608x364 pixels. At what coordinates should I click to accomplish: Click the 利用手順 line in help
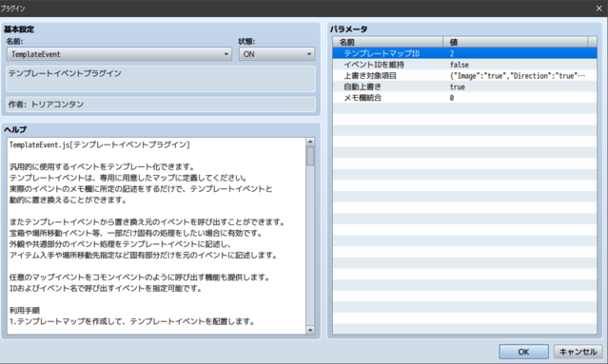[x=25, y=311]
